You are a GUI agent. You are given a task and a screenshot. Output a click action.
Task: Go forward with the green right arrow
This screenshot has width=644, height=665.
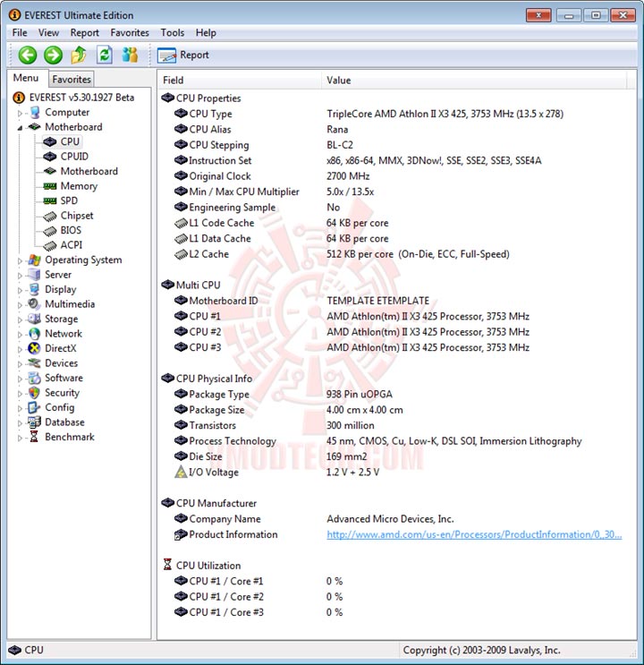[53, 55]
